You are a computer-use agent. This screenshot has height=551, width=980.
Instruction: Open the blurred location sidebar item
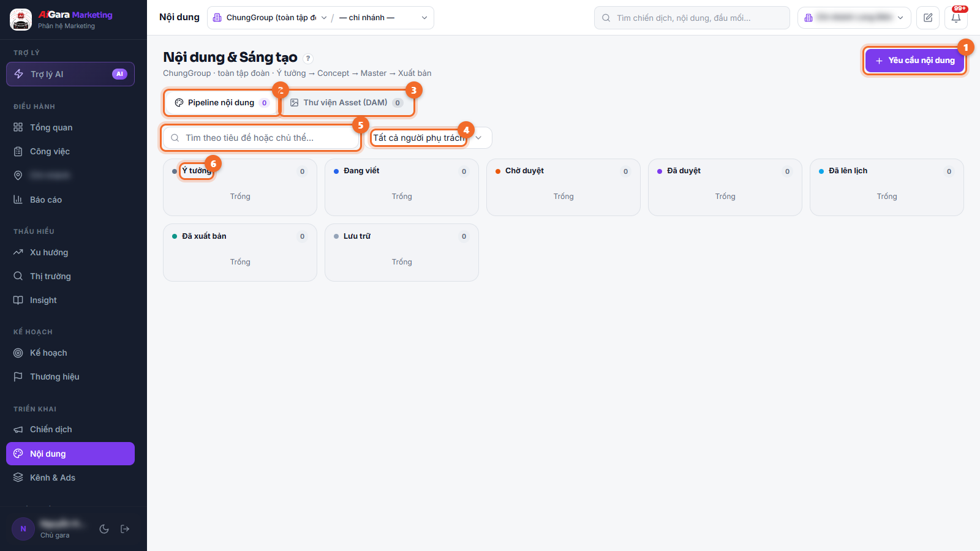point(70,175)
